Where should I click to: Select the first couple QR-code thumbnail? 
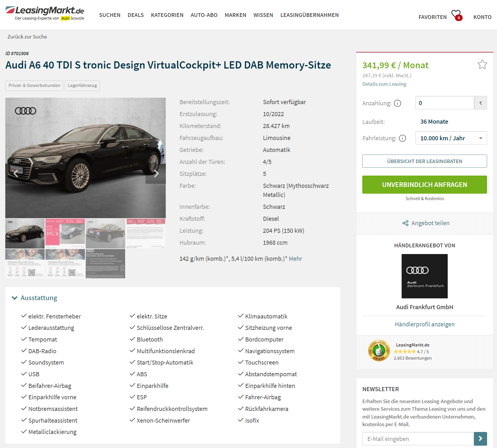tap(25, 264)
